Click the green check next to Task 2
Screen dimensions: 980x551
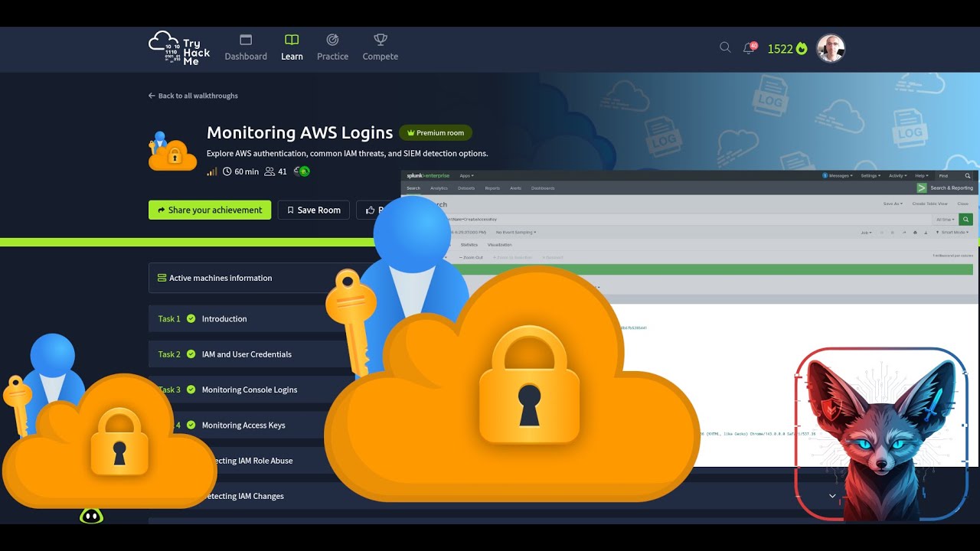tap(191, 354)
